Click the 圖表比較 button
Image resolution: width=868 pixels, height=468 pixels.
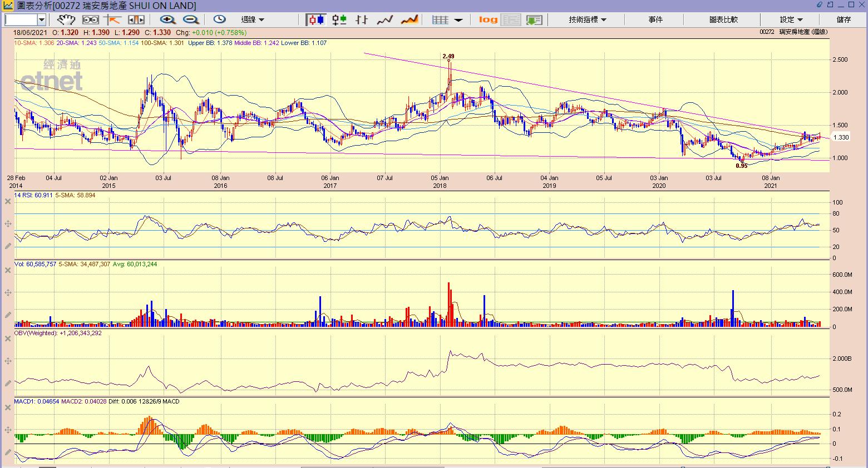tap(723, 19)
